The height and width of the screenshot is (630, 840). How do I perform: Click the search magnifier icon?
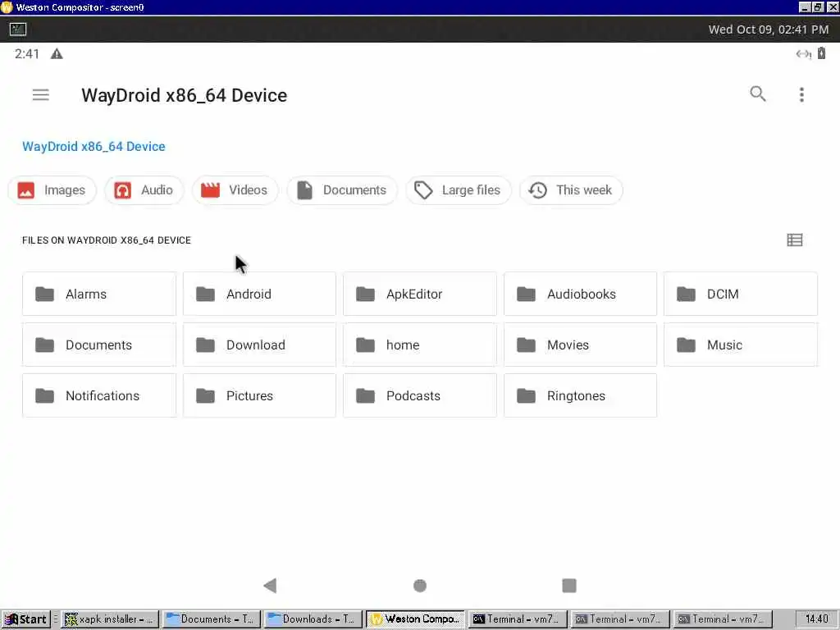coord(757,94)
